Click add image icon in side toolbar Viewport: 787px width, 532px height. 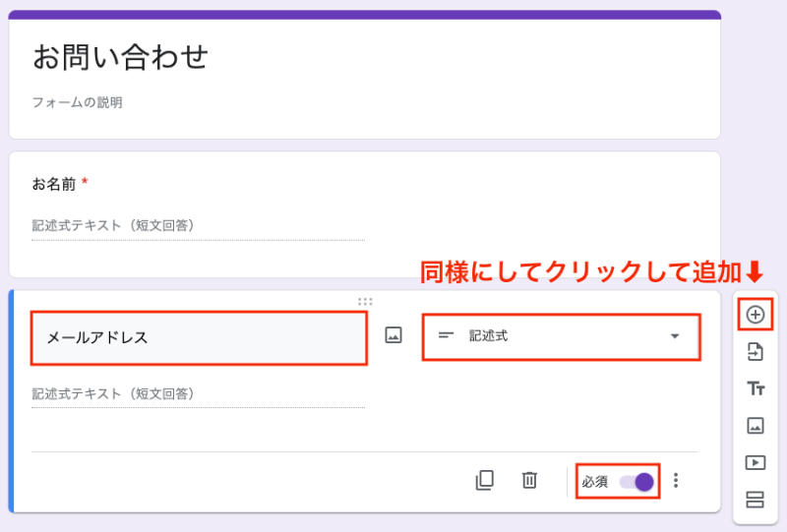point(756,425)
